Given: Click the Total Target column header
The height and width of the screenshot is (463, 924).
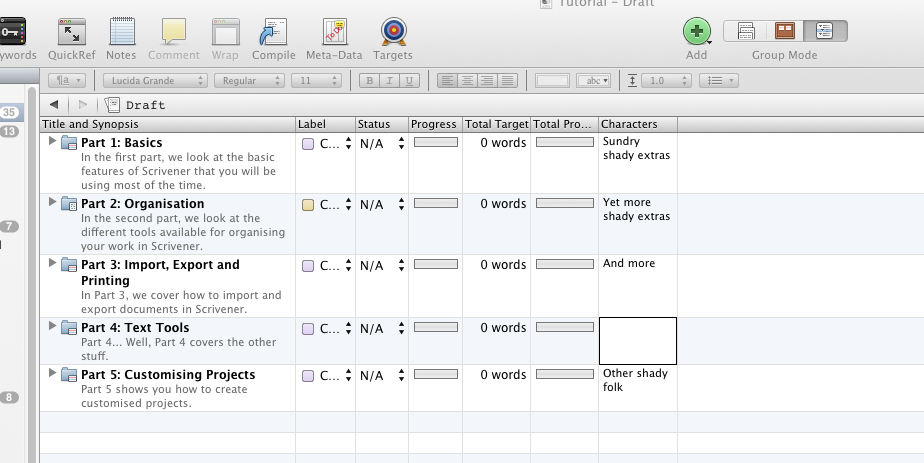Looking at the screenshot, I should [497, 124].
